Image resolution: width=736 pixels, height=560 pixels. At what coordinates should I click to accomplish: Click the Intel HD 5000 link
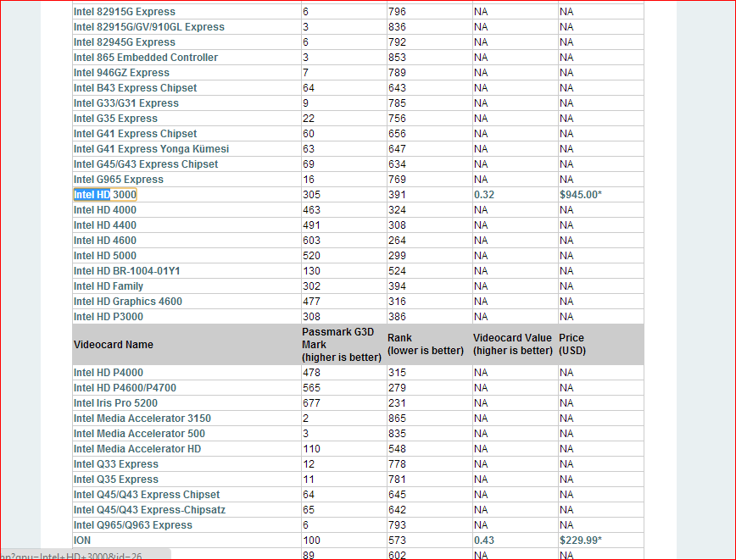105,256
